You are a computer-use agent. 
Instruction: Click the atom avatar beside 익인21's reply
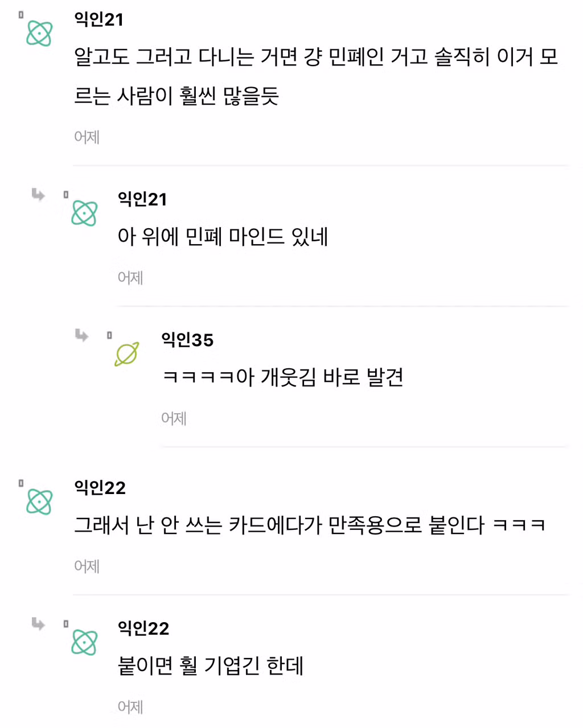coord(84,213)
